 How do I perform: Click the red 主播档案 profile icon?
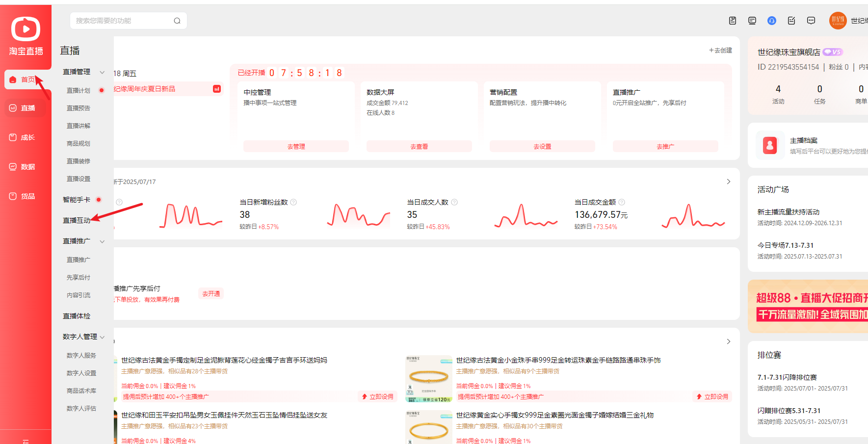point(770,146)
